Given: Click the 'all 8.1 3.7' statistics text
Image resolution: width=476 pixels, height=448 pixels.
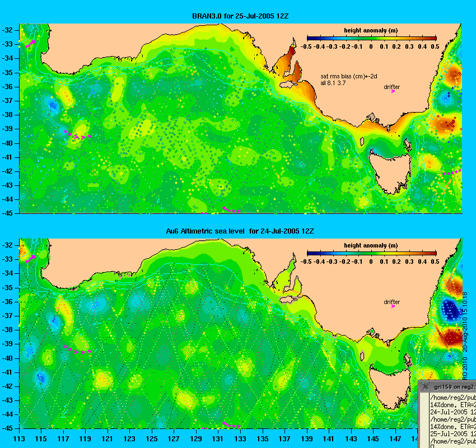Looking at the screenshot, I should pos(333,83).
